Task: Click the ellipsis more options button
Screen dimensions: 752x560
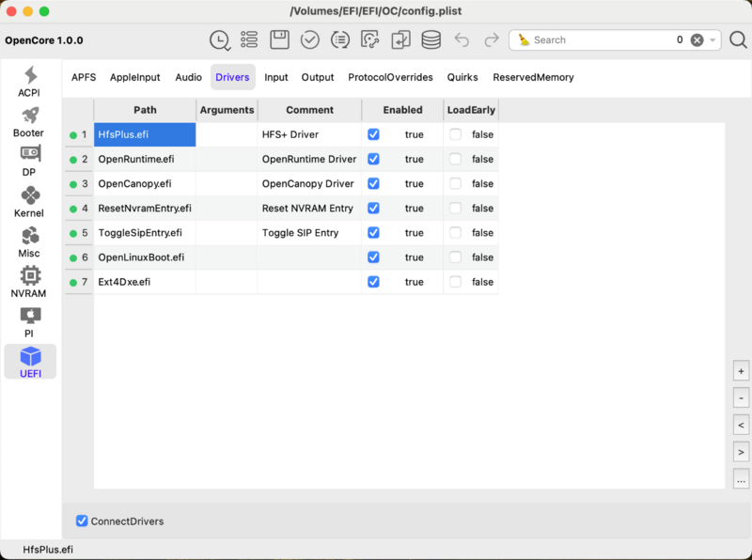Action: (x=741, y=479)
